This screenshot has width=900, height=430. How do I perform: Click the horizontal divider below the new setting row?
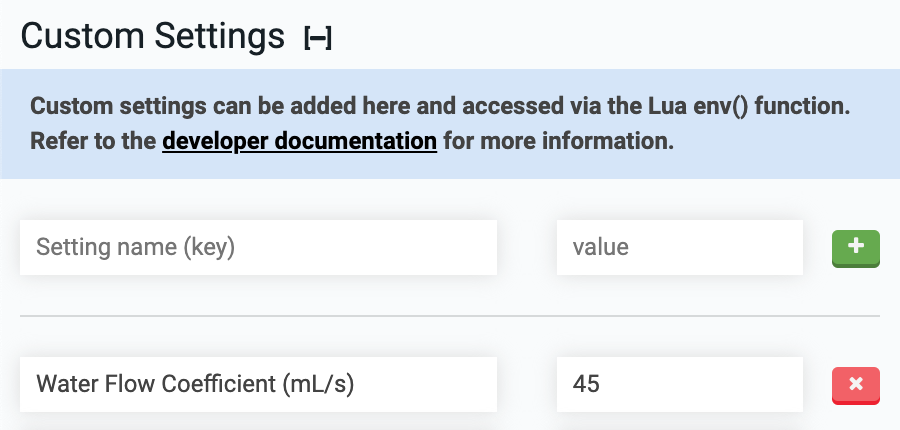click(x=449, y=316)
